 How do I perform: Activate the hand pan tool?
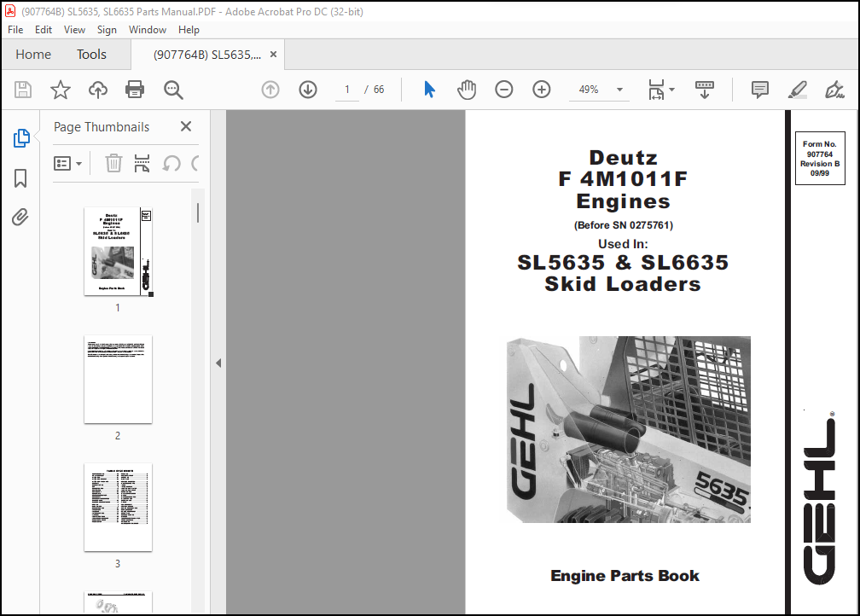click(467, 90)
